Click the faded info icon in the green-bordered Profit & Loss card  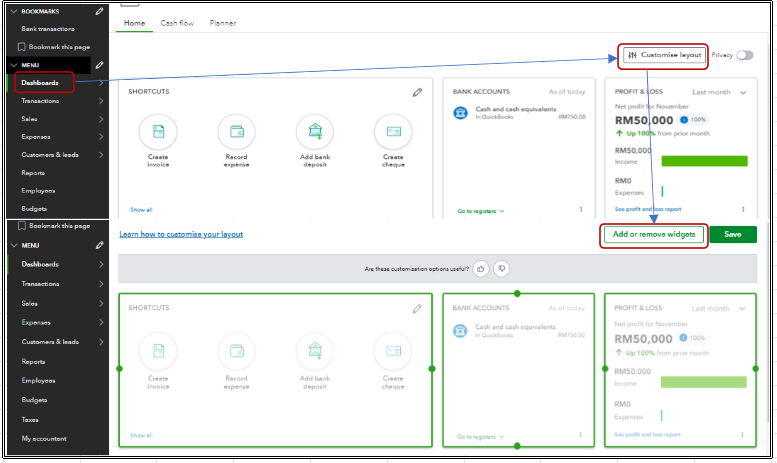[x=683, y=338]
